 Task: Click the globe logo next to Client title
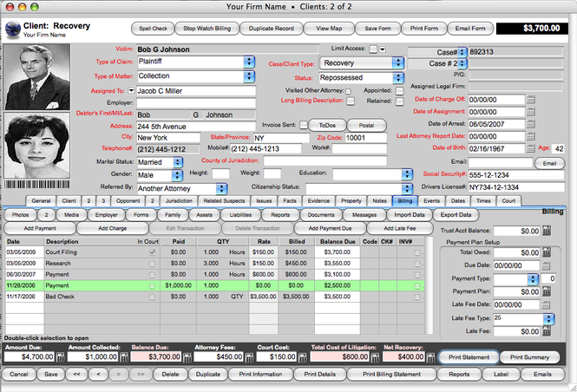click(13, 29)
